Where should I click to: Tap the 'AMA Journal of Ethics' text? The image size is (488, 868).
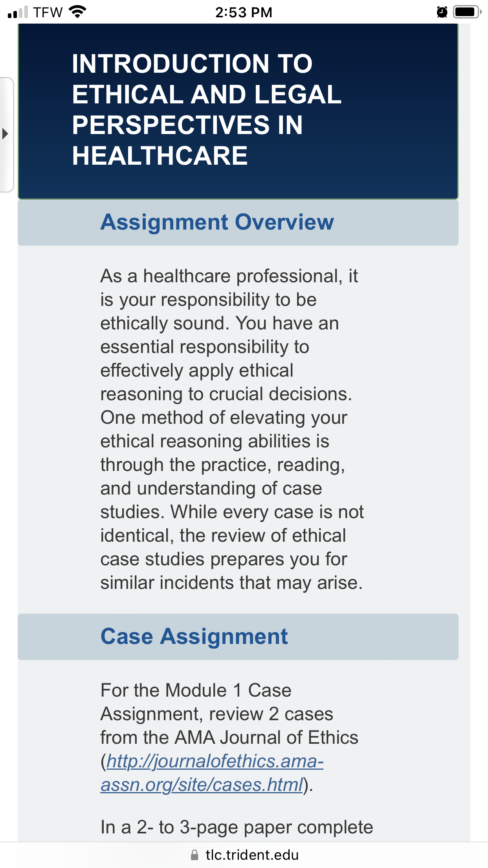click(266, 737)
